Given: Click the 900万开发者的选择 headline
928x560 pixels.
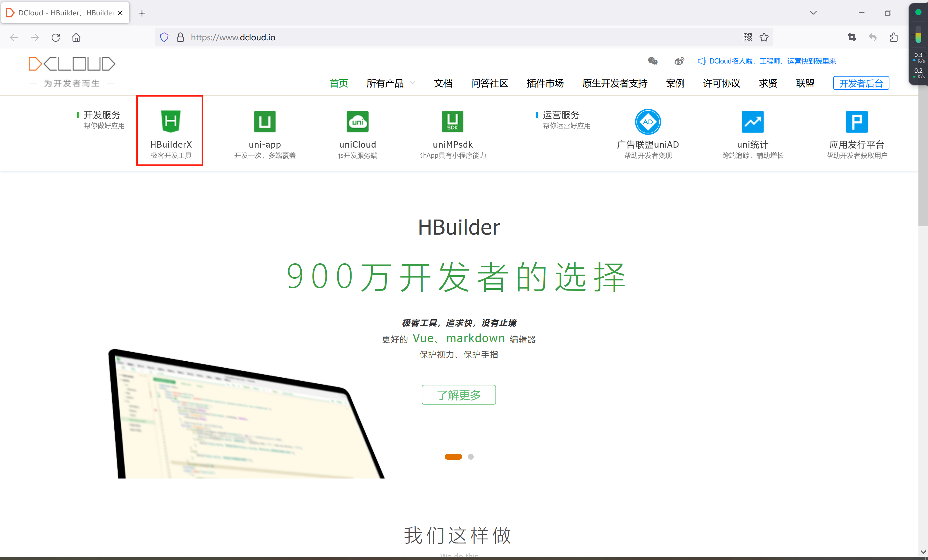Looking at the screenshot, I should coord(457,277).
